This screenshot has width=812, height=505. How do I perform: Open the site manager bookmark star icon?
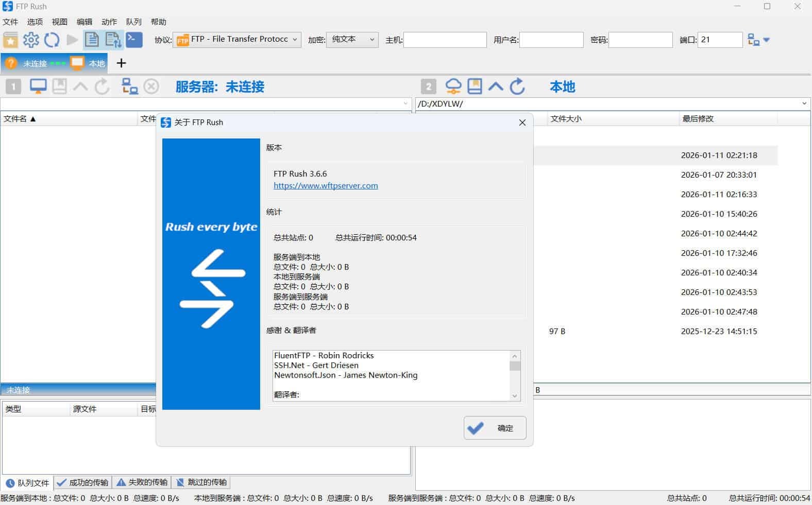10,40
